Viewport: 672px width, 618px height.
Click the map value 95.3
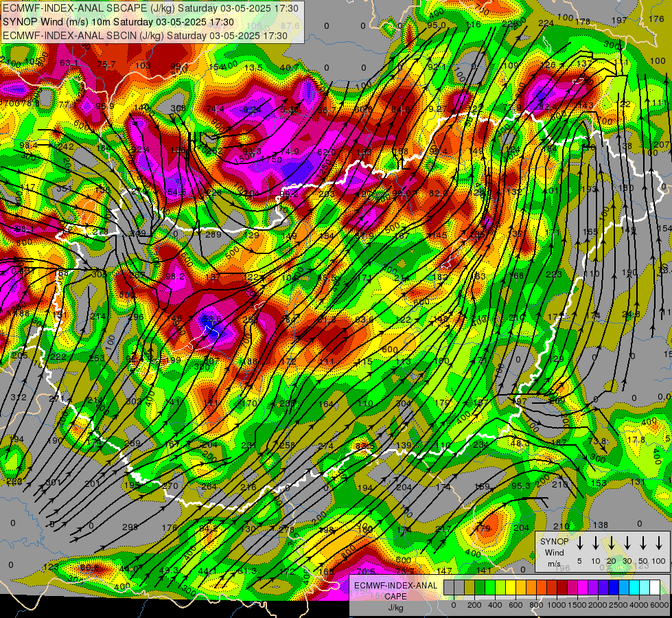coord(521,486)
